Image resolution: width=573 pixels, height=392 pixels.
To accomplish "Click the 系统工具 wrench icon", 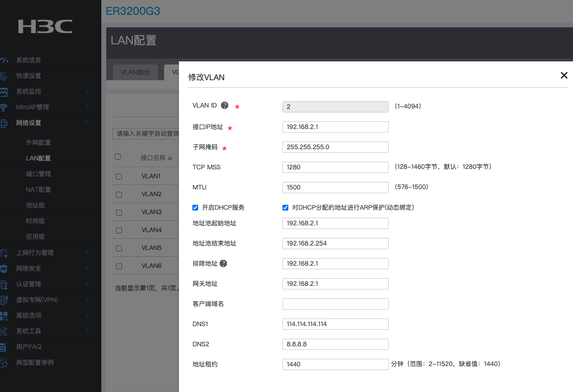I will tap(4, 332).
